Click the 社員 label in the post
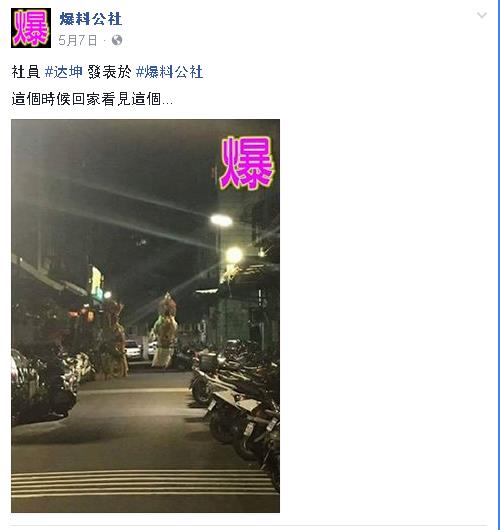This screenshot has height=530, width=500. click(26, 72)
